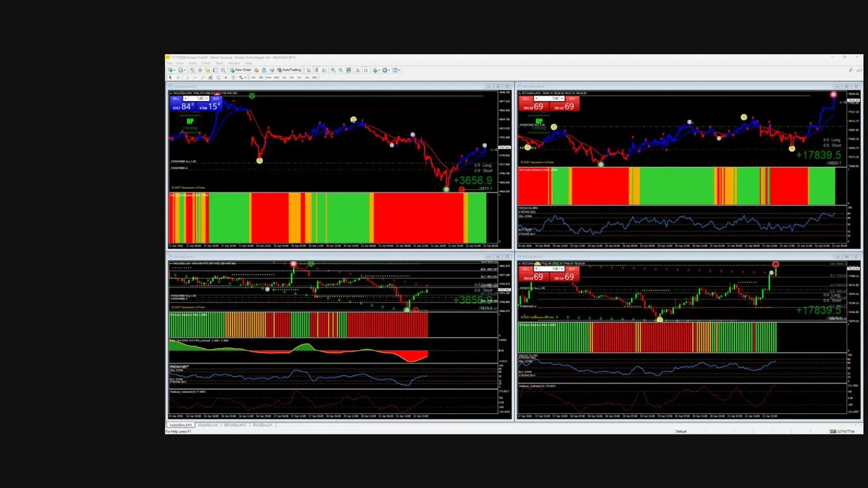Select the cursor arrow tool
Image resolution: width=868 pixels, height=488 pixels.
[x=170, y=77]
